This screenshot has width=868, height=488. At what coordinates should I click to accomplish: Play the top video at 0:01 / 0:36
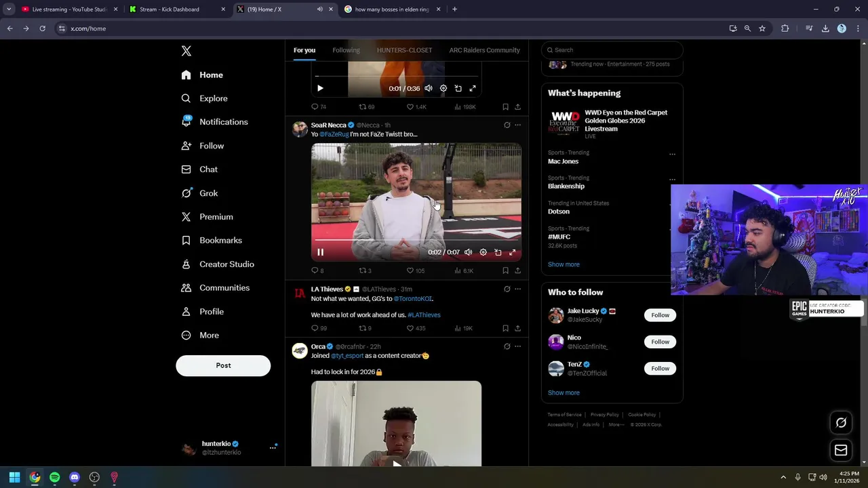pos(320,88)
